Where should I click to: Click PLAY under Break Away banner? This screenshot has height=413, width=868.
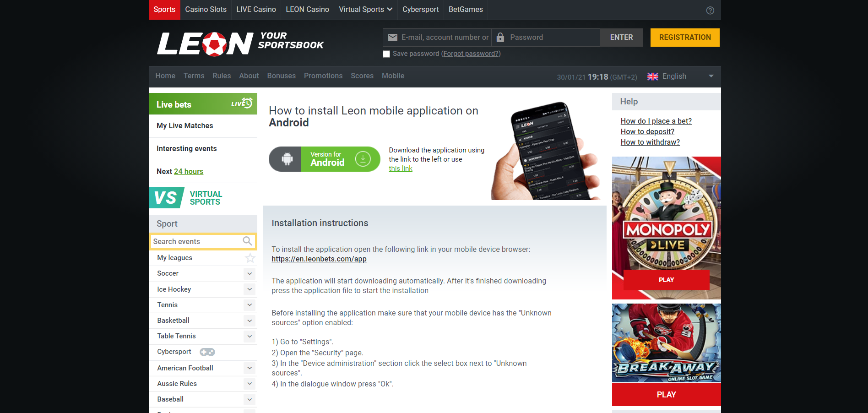pyautogui.click(x=667, y=395)
